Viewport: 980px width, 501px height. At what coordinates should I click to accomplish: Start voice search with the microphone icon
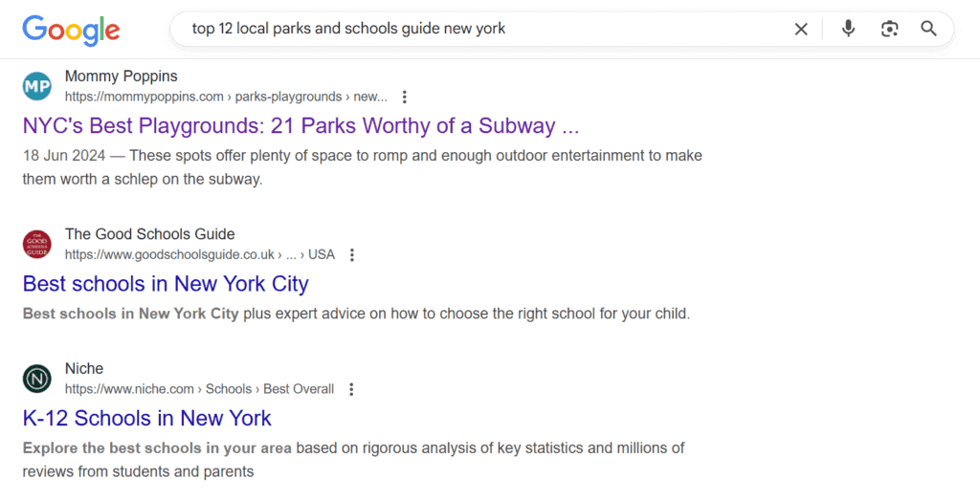click(848, 29)
